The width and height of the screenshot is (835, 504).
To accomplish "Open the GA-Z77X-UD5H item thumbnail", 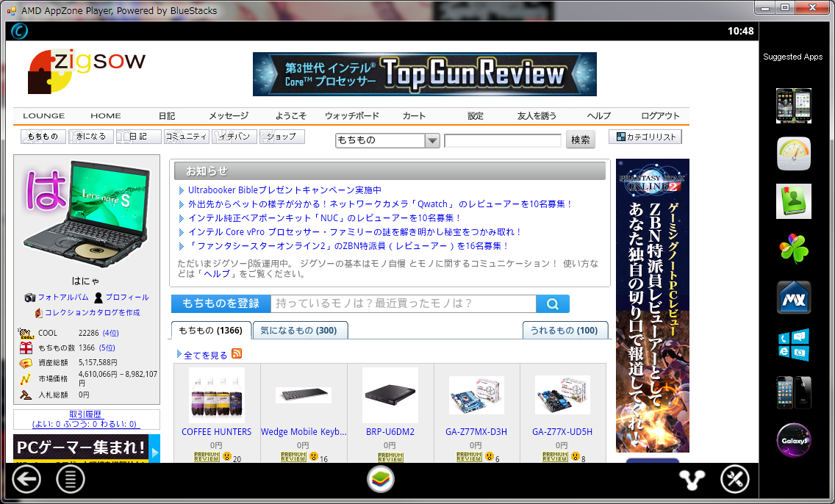I will pos(562,395).
